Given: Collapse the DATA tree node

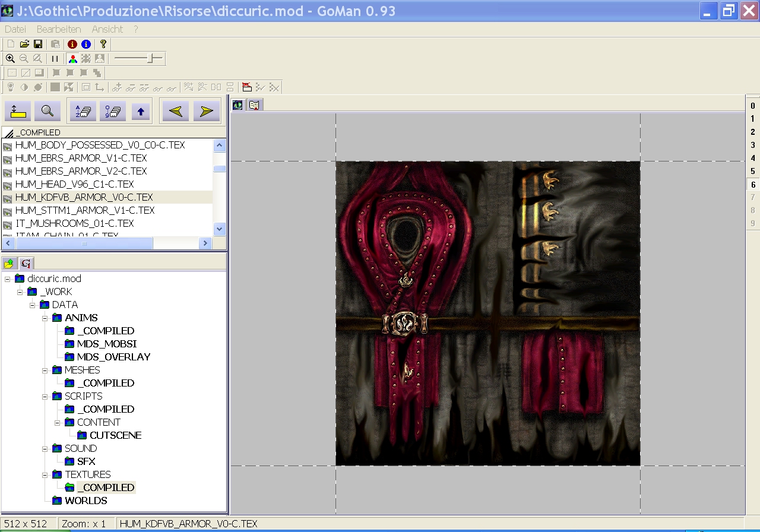Looking at the screenshot, I should click(33, 305).
